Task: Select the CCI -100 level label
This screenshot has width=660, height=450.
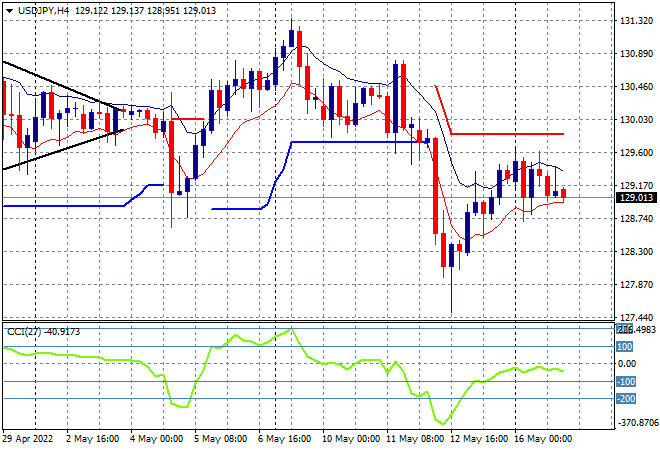Action: (626, 382)
